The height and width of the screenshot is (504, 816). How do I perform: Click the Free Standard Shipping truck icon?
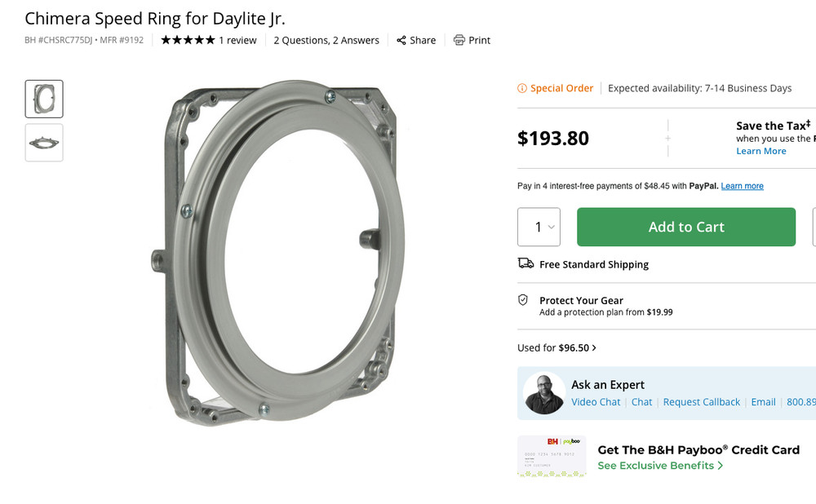(525, 263)
